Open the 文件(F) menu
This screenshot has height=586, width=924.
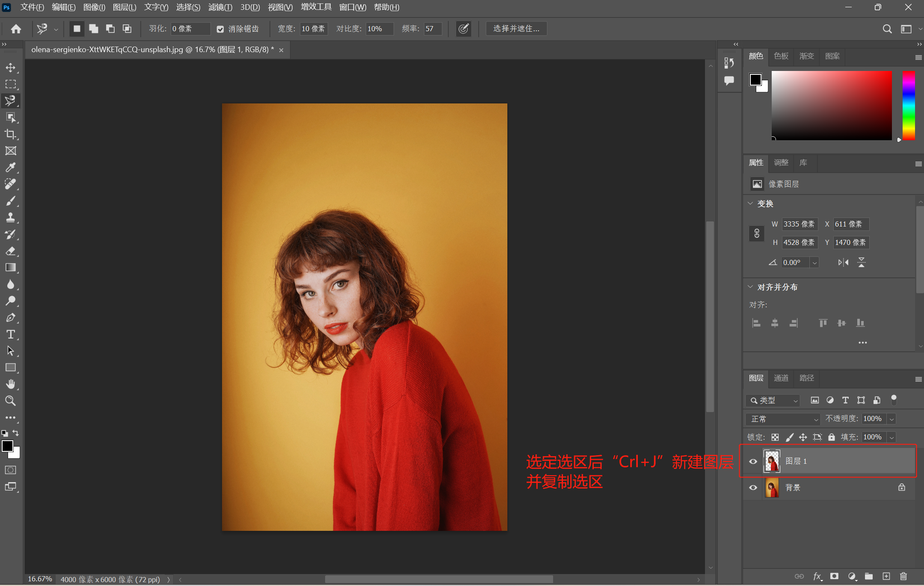coord(33,7)
